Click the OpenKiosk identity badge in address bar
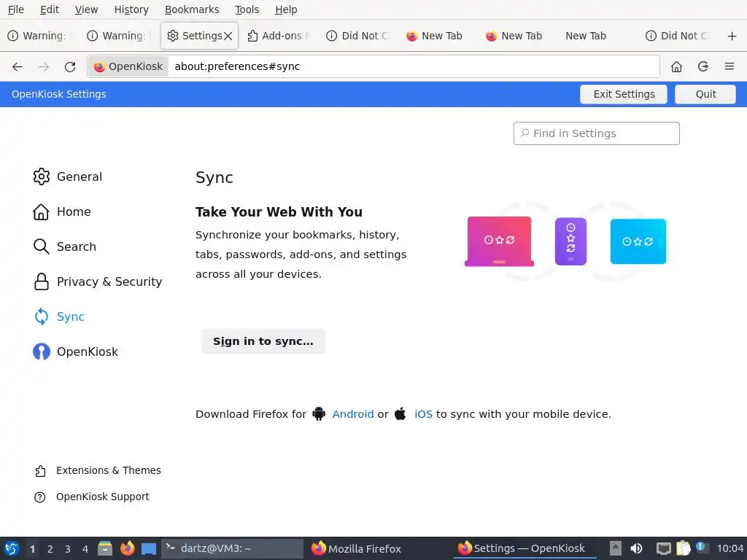 coord(128,66)
